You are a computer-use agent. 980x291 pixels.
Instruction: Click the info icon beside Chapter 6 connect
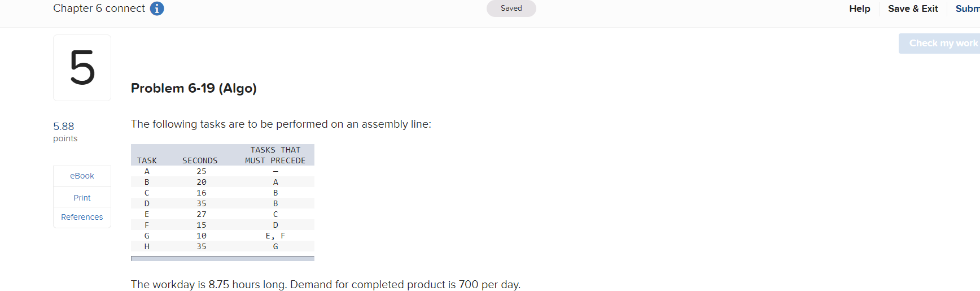pos(157,8)
